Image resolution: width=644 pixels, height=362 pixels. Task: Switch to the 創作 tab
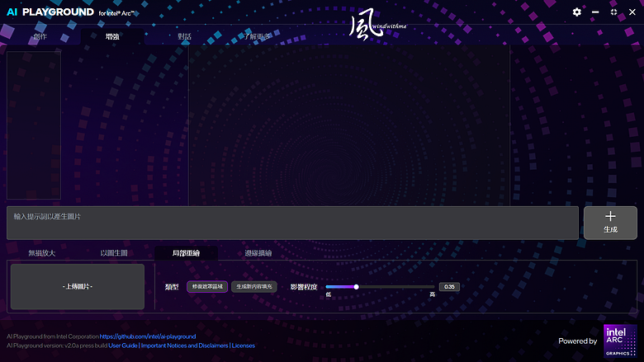point(40,36)
